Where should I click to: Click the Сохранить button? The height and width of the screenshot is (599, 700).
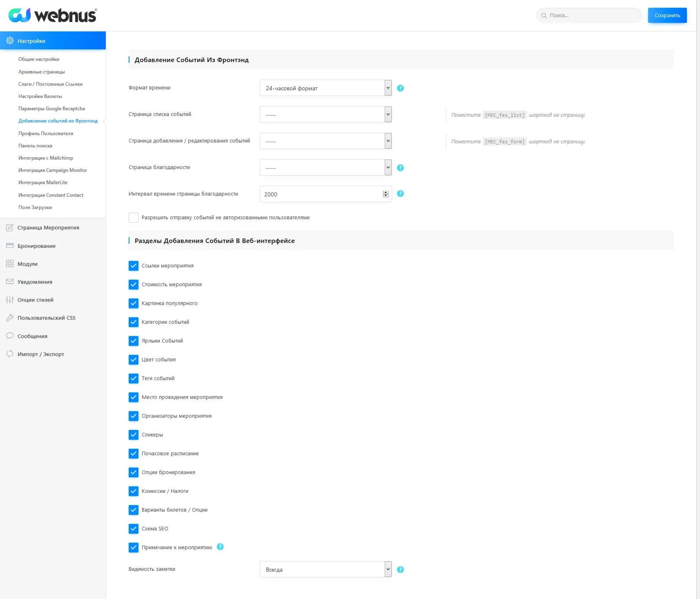pyautogui.click(x=667, y=16)
